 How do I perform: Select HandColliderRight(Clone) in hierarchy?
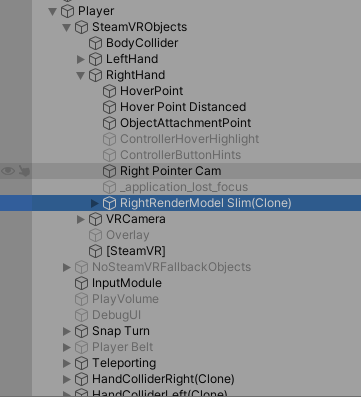tap(163, 379)
